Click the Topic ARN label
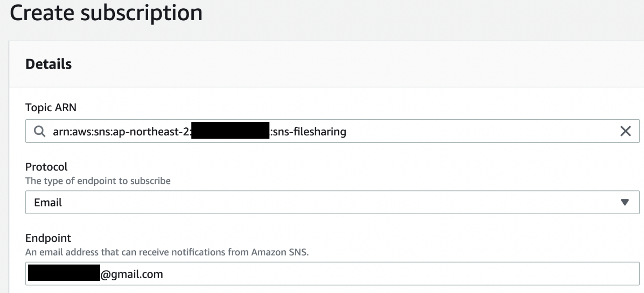 (51, 108)
